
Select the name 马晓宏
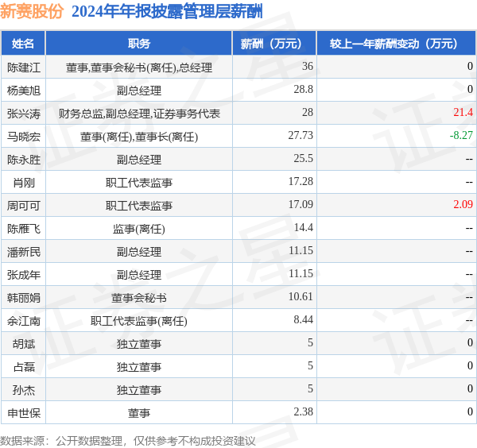(x=24, y=137)
